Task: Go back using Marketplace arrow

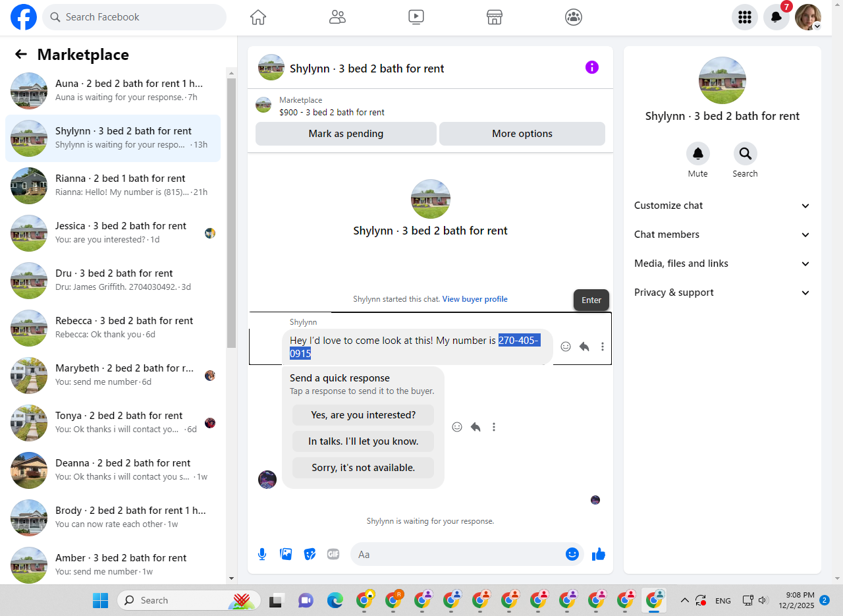Action: pyautogui.click(x=21, y=55)
